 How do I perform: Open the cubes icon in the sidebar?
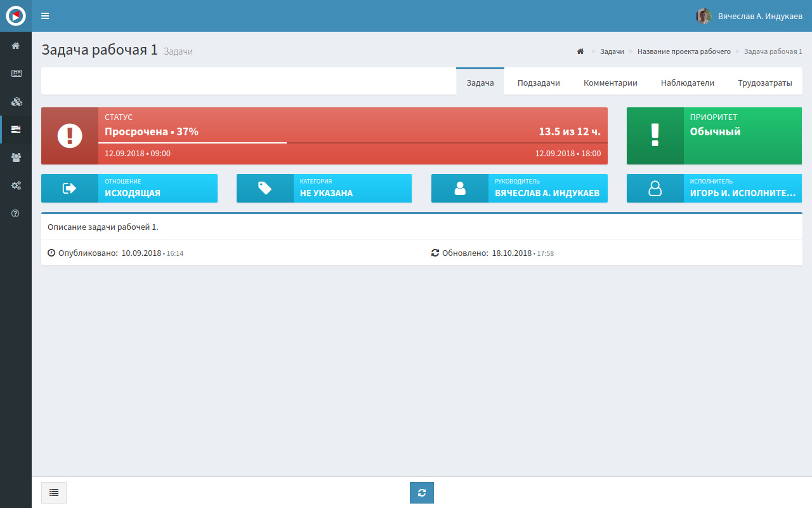16,102
